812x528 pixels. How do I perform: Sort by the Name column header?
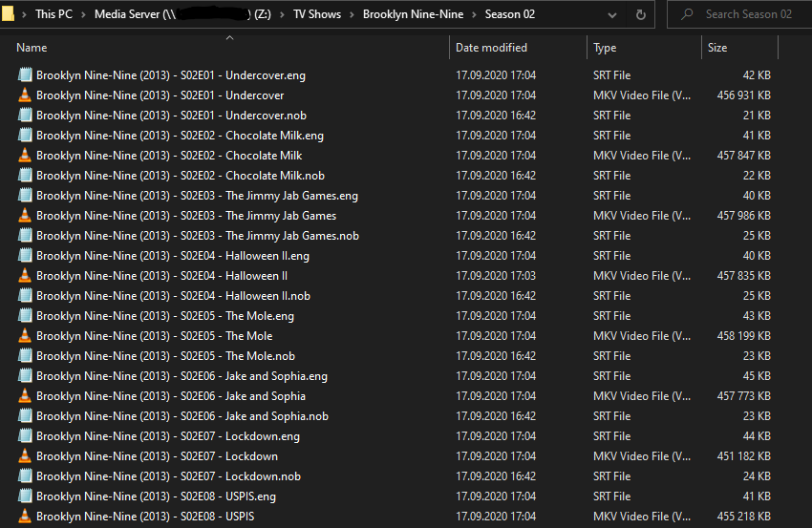(32, 48)
